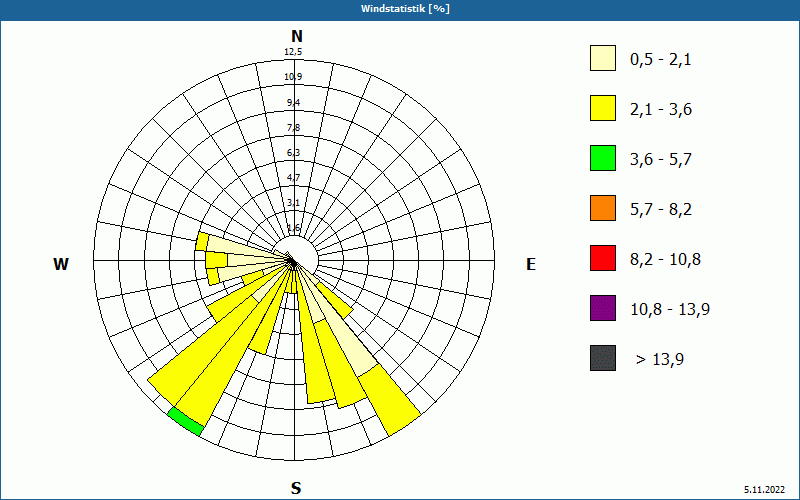Click the legend label '3,6 - 5,7'

pyautogui.click(x=661, y=160)
